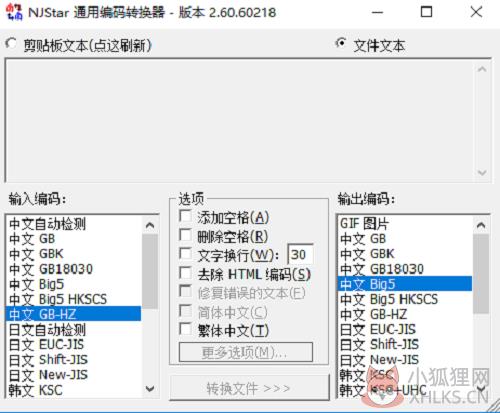Click the output encoding list scrollbar thumb
This screenshot has width=500, height=413.
[x=481, y=274]
